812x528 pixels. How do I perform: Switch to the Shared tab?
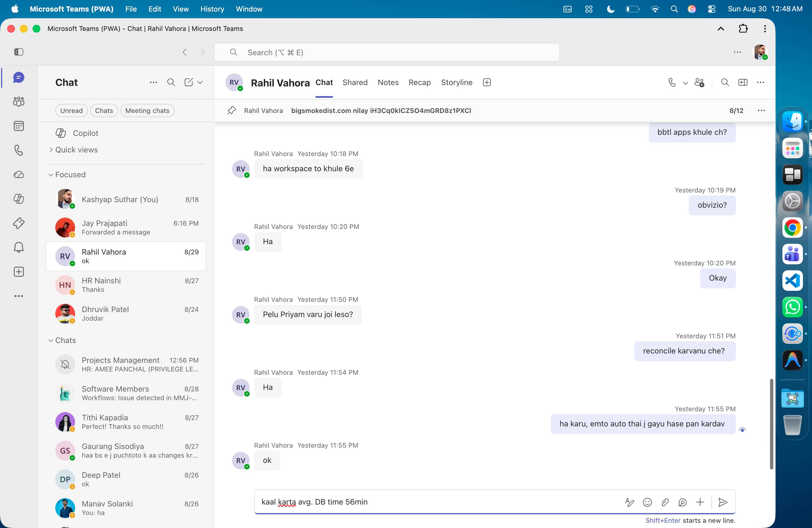355,83
